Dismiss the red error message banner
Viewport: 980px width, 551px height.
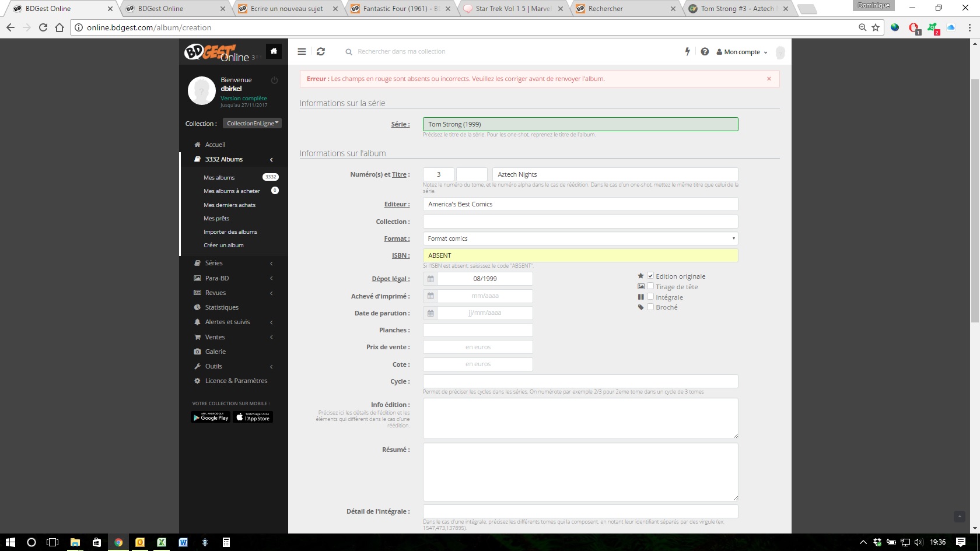click(x=769, y=79)
